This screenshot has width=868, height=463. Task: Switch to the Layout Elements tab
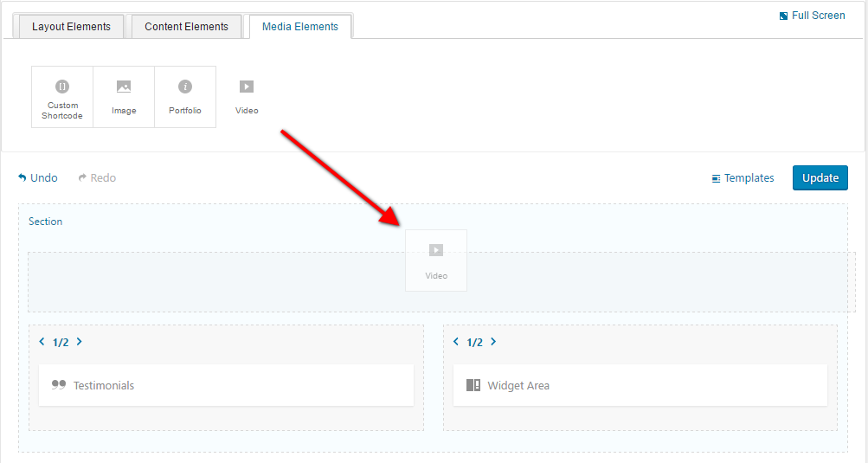point(71,27)
